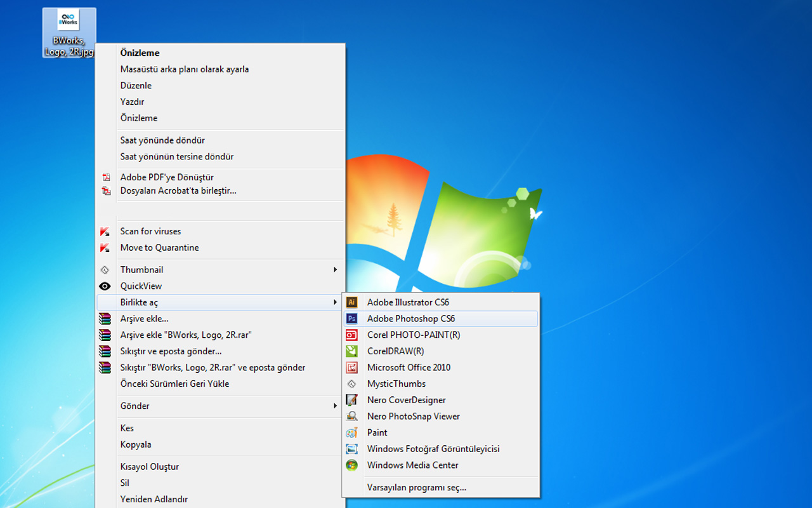This screenshot has height=508, width=812.
Task: Click WinRAR icon beside Arşive ekle "BWorks, Logo, 2R.rar"
Action: pyautogui.click(x=105, y=335)
